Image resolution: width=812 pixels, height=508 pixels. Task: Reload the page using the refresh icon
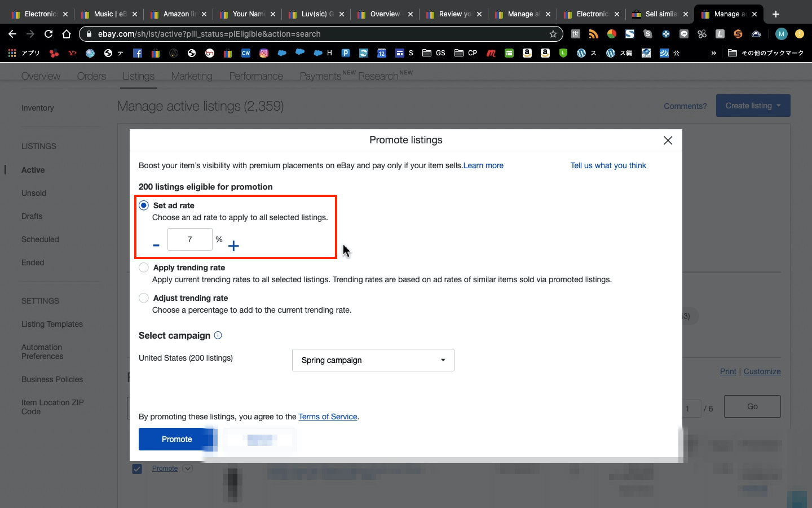48,34
